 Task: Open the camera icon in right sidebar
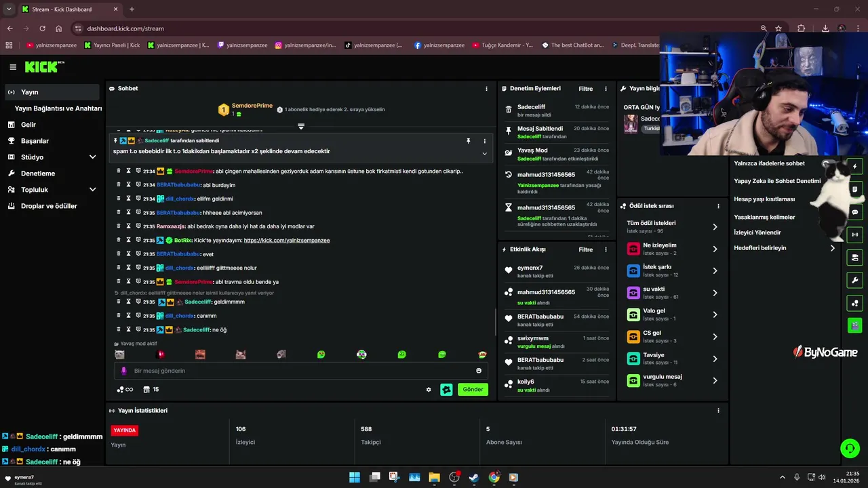click(854, 258)
